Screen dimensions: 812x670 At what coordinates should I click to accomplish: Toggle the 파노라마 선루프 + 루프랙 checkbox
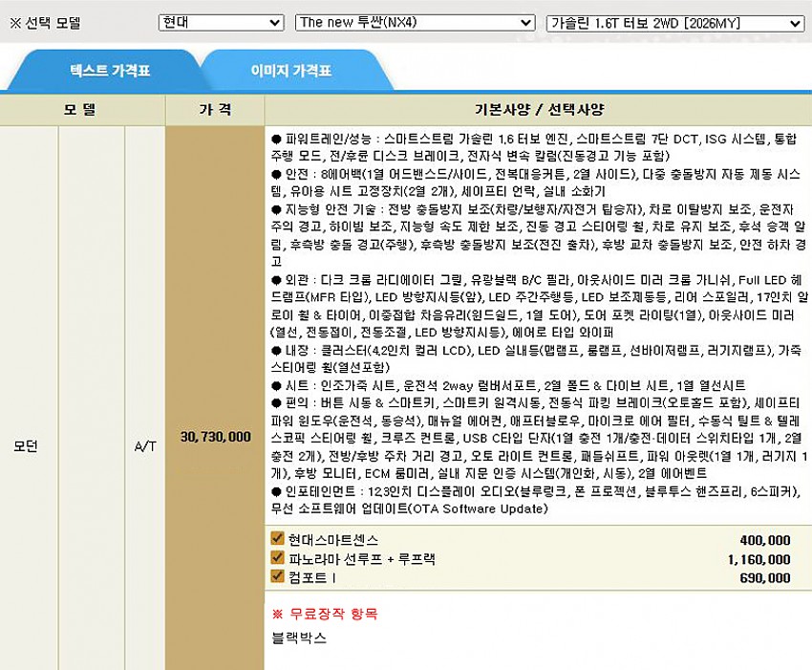(278, 558)
